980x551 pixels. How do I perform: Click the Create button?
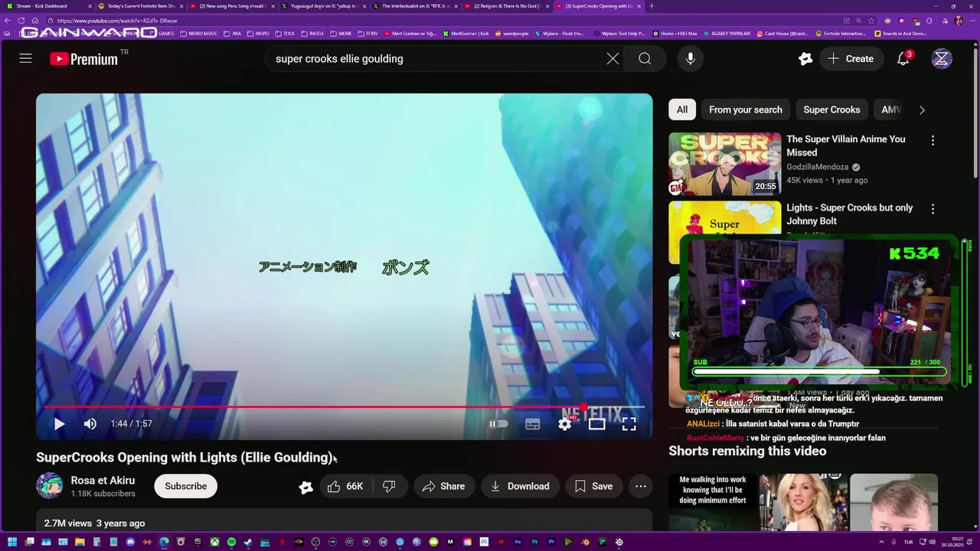point(851,58)
